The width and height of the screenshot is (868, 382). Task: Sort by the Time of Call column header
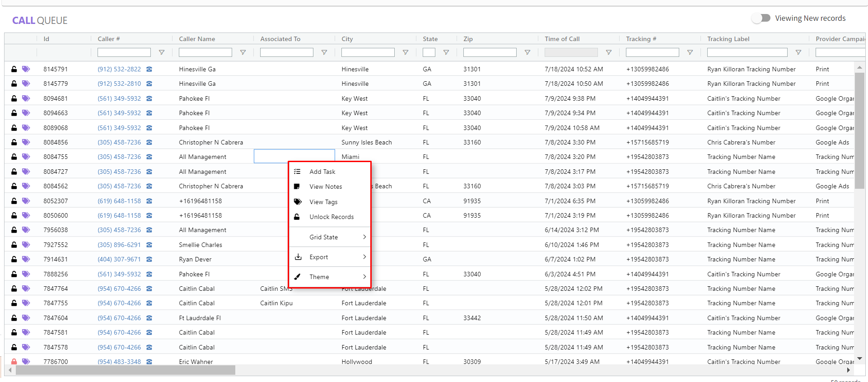[x=562, y=39]
